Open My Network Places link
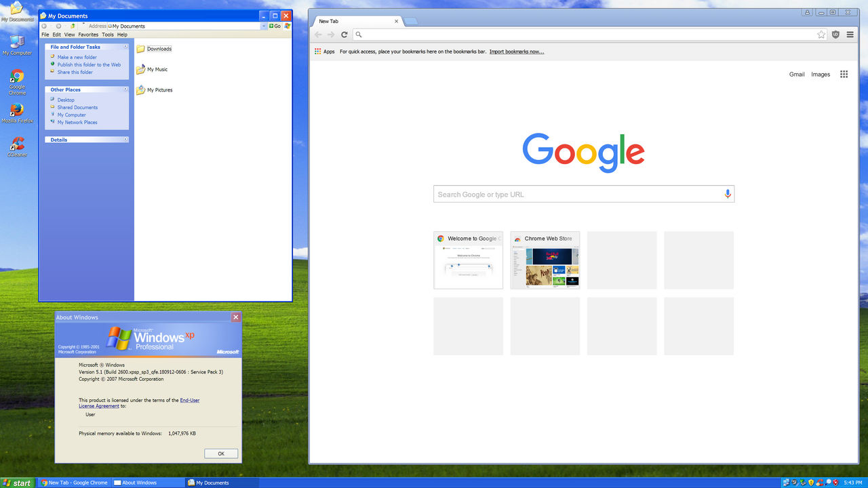 pos(77,122)
